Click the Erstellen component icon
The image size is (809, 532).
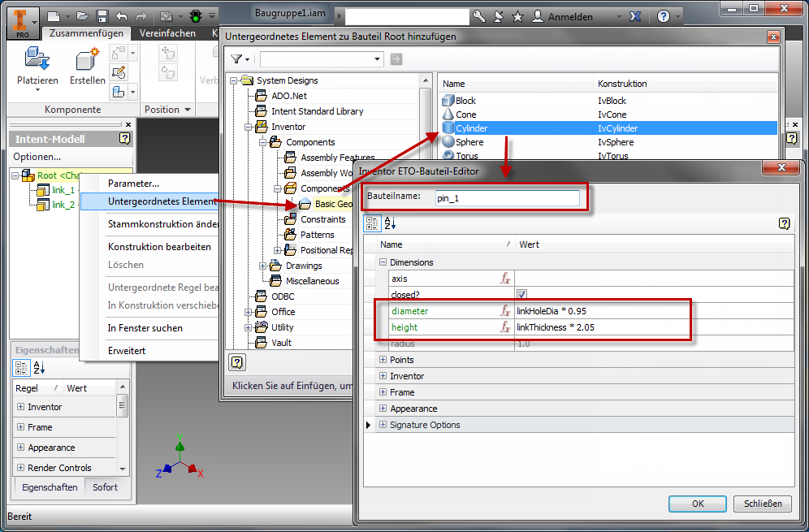click(87, 58)
